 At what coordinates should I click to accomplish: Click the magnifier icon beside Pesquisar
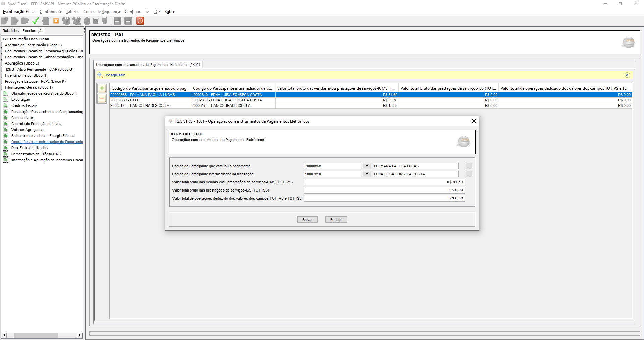click(100, 75)
